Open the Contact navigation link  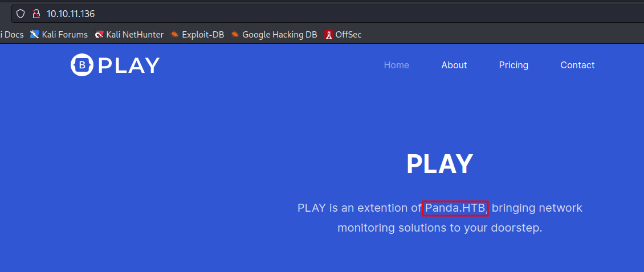(x=577, y=65)
